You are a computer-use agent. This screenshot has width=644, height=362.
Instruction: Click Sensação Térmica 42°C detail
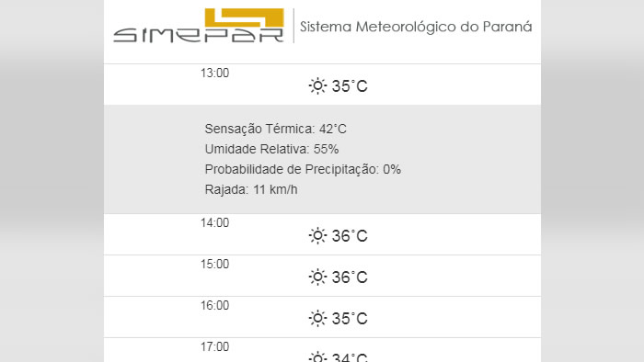tap(276, 130)
